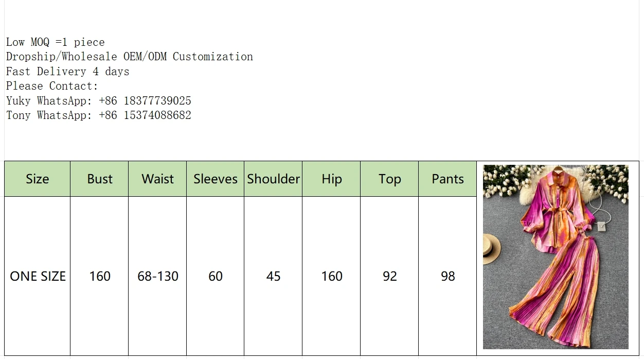The width and height of the screenshot is (644, 359).
Task: Click the Waist header cell
Action: (157, 179)
